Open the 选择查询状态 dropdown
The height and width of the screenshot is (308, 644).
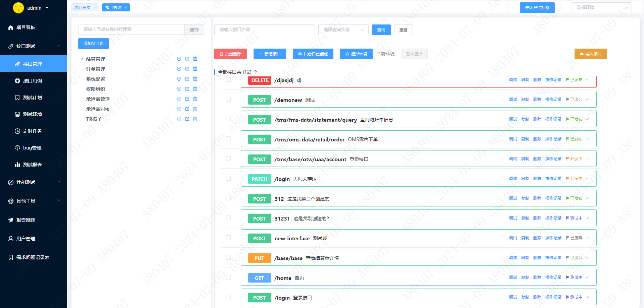[x=343, y=30]
